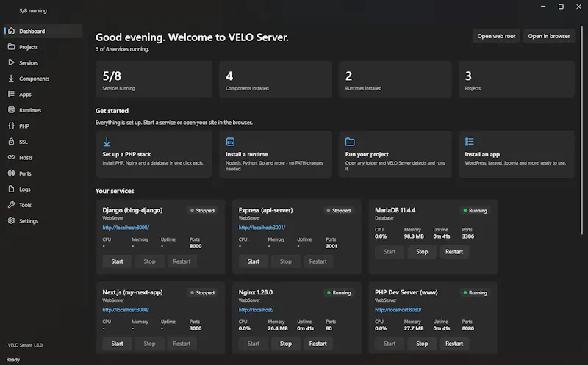Restart the Nginx 1.28.0 service
Image resolution: width=588 pixels, height=365 pixels.
[x=318, y=343]
